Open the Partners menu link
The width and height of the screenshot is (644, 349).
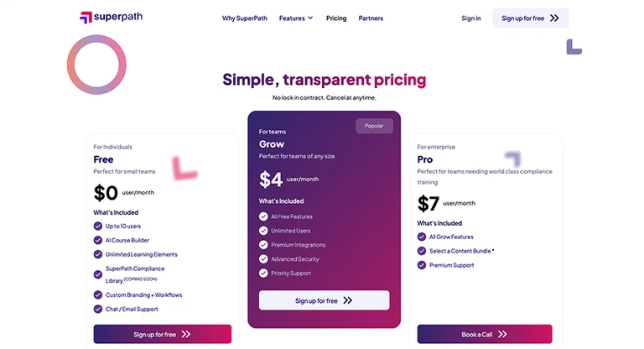tap(371, 18)
